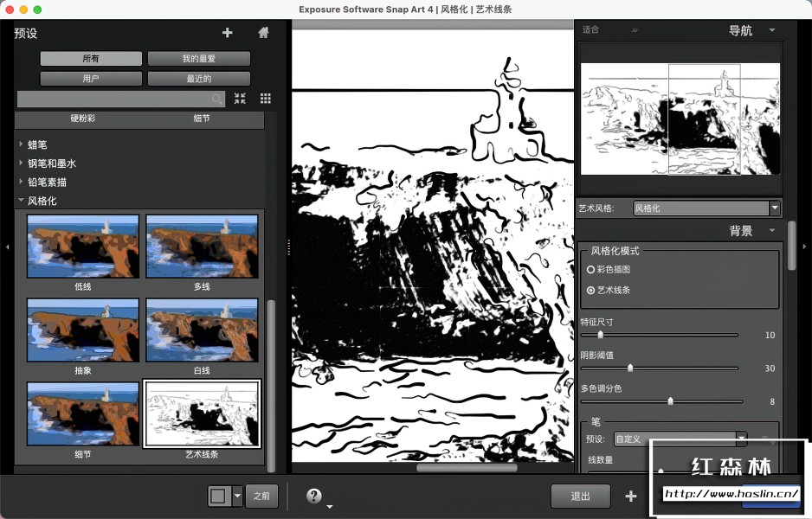Click the home icon in the presets panel
The image size is (812, 519).
(262, 33)
